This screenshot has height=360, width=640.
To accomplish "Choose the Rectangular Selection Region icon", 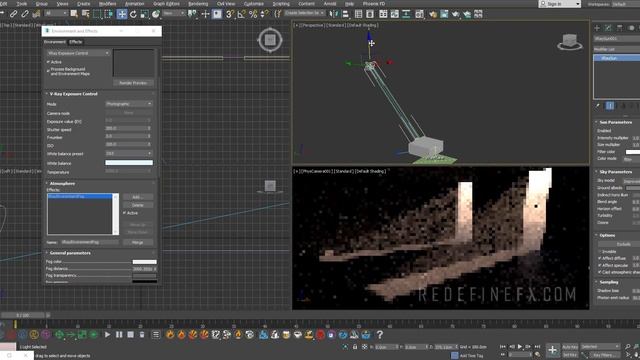I will [x=97, y=14].
